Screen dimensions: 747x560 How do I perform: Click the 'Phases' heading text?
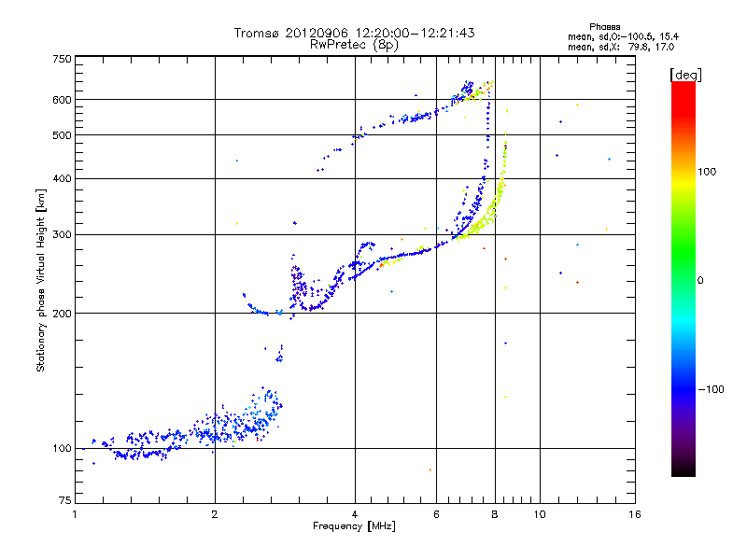604,27
